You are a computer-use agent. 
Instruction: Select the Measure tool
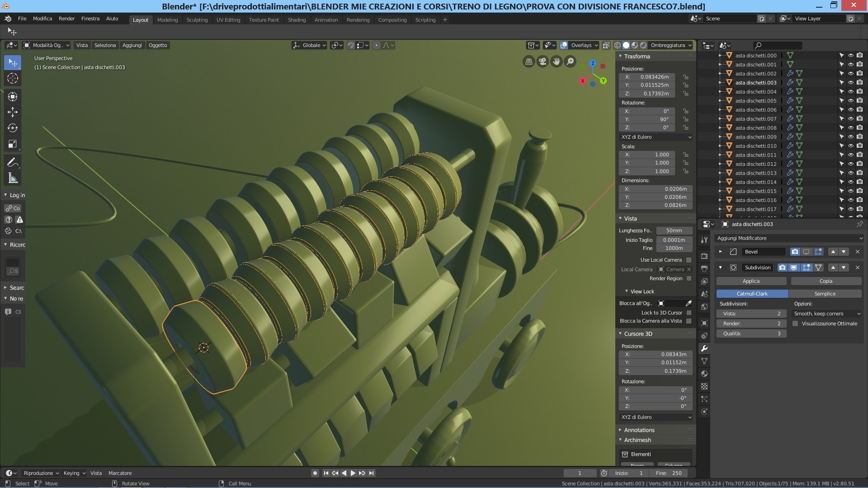point(13,178)
